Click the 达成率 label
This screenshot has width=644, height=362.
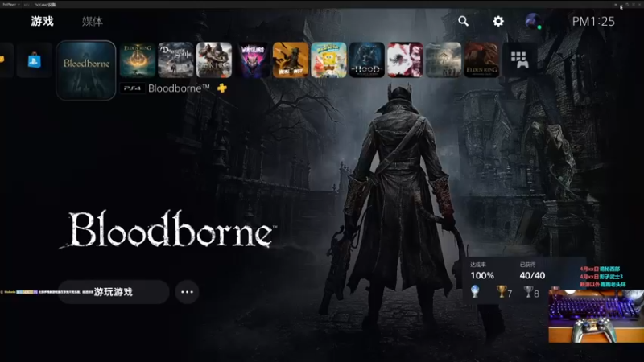(478, 265)
